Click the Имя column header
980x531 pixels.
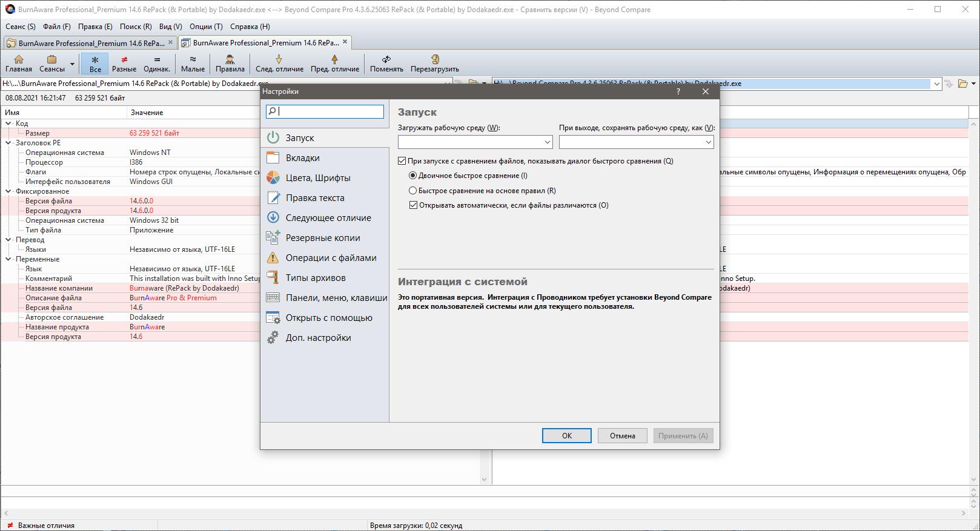[x=64, y=113]
